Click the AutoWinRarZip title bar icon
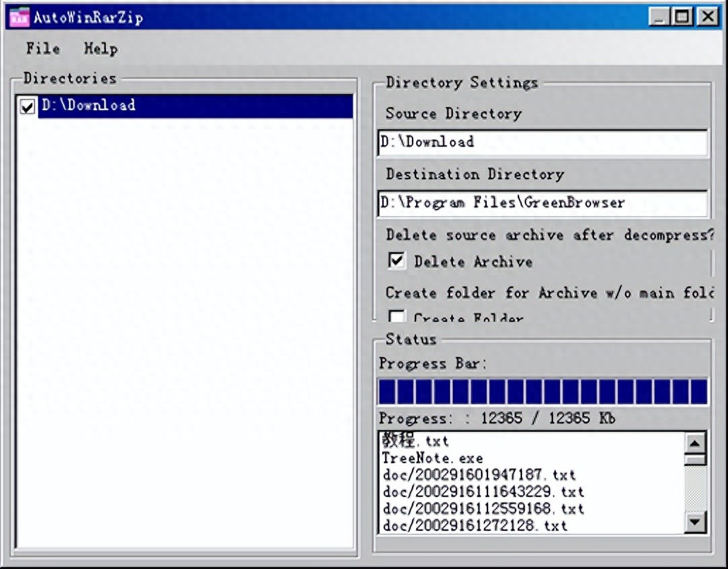 coord(19,17)
